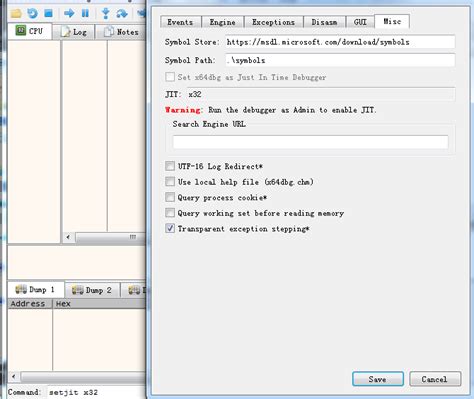Step over with the curved arrow icon

(x=122, y=14)
